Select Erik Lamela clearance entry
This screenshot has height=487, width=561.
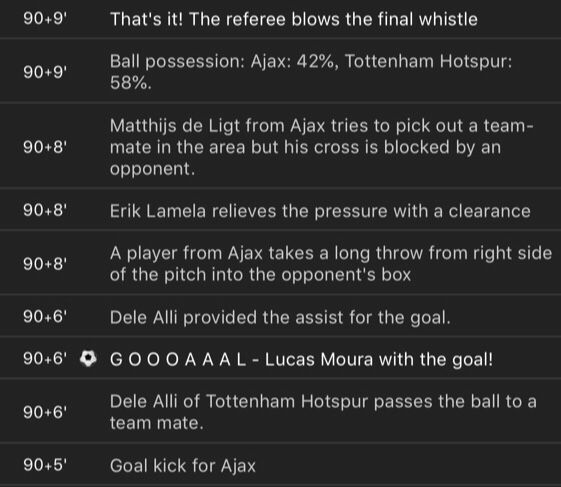pyautogui.click(x=280, y=210)
